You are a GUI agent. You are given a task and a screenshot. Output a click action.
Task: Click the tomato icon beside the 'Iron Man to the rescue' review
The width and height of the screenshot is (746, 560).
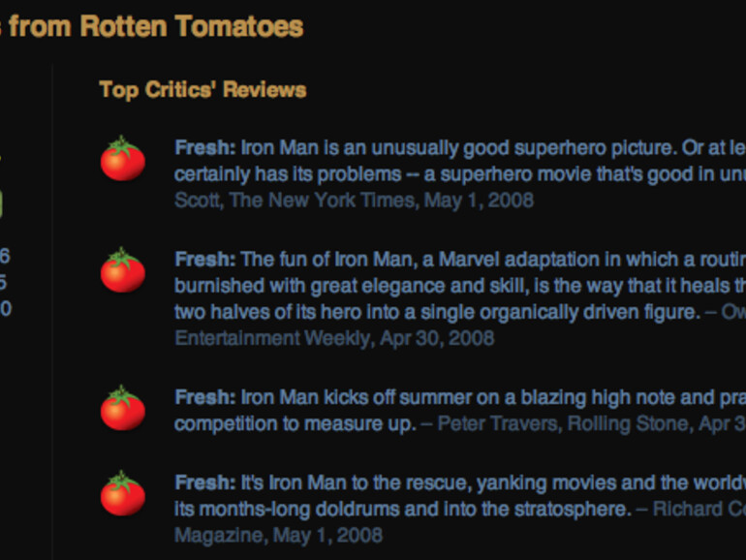[122, 494]
